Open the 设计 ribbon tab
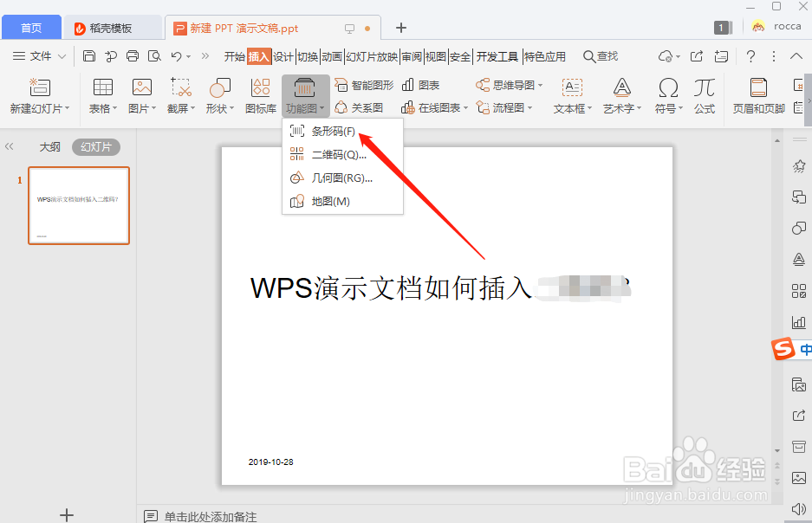Screen dimensions: 812x523 [283, 56]
